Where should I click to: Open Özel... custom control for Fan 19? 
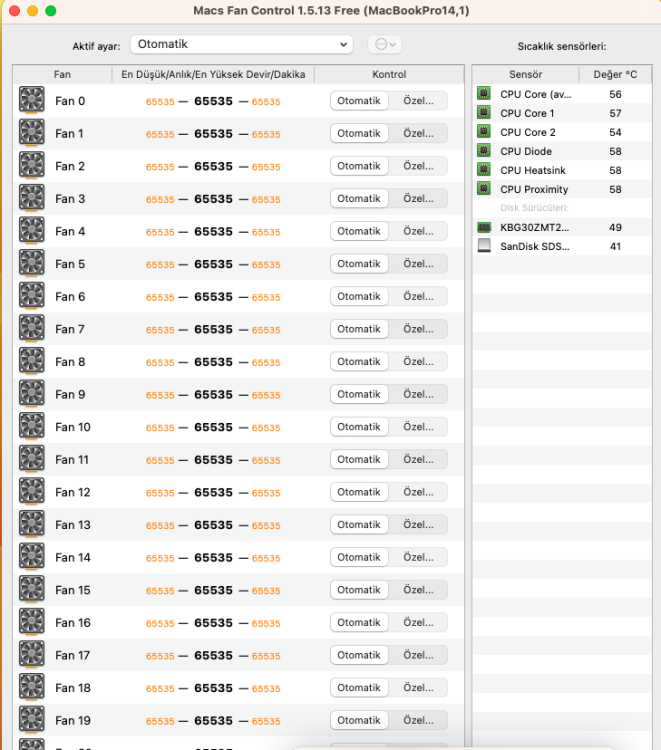point(418,720)
